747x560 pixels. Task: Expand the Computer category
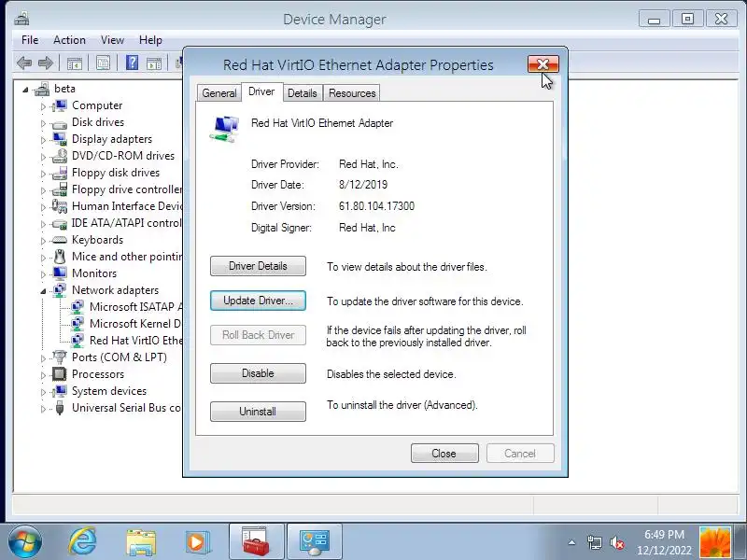pos(43,106)
